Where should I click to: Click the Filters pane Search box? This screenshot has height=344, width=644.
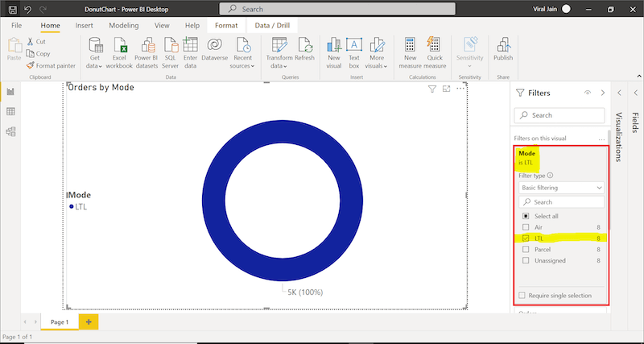point(559,115)
